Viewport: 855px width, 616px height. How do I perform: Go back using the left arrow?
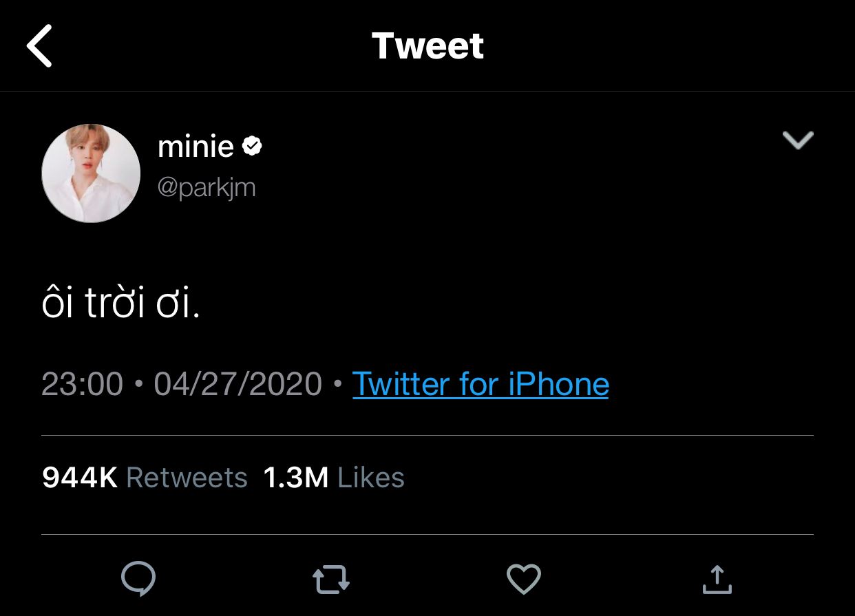tap(39, 45)
